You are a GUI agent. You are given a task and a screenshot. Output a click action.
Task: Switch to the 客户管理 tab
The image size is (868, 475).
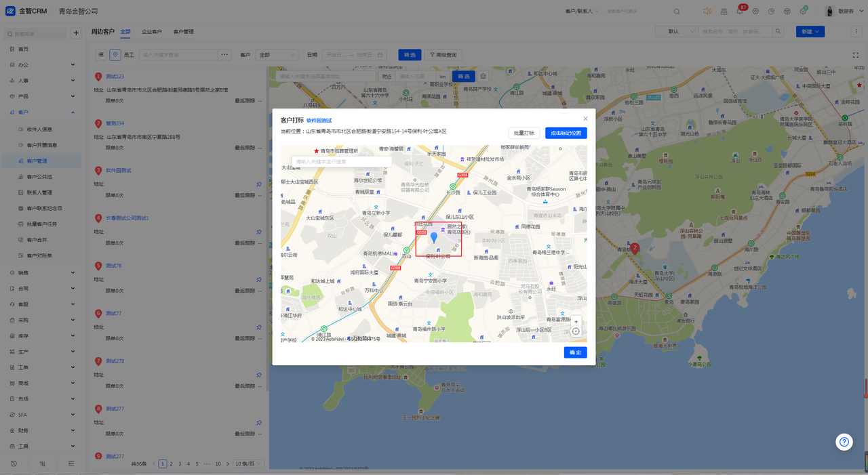pos(183,32)
